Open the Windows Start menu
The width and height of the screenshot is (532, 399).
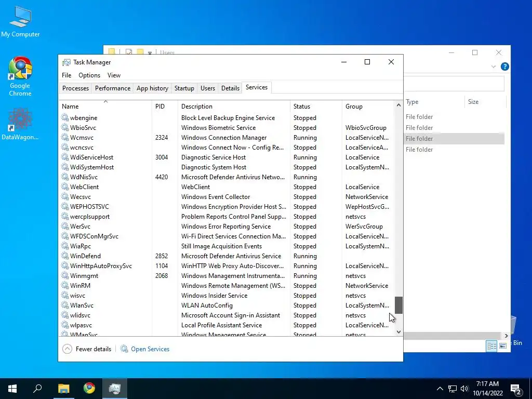(x=12, y=389)
